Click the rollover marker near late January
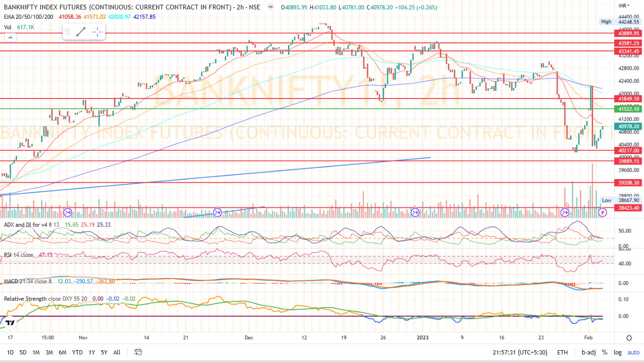644x362 pixels. coord(565,213)
